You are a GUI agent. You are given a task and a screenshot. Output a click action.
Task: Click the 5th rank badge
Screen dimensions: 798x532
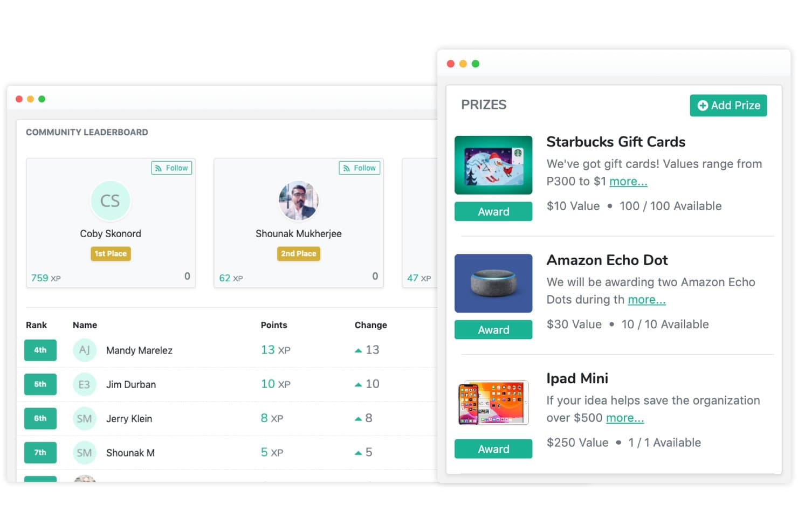(x=40, y=384)
